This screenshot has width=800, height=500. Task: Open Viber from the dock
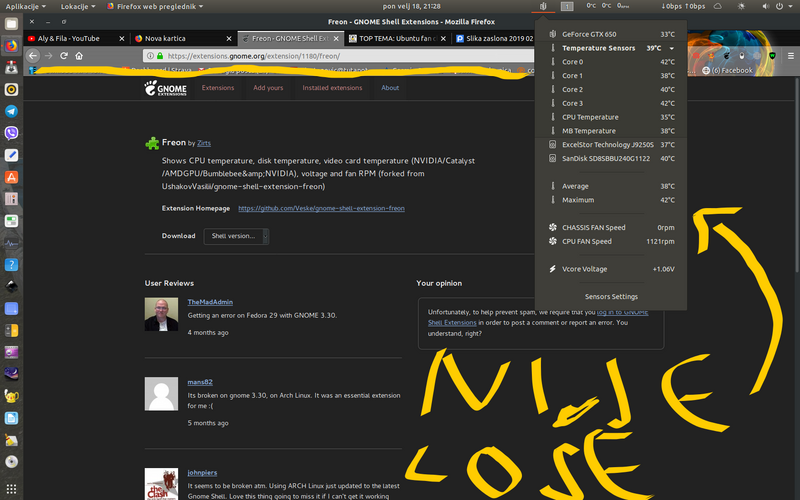click(x=11, y=133)
